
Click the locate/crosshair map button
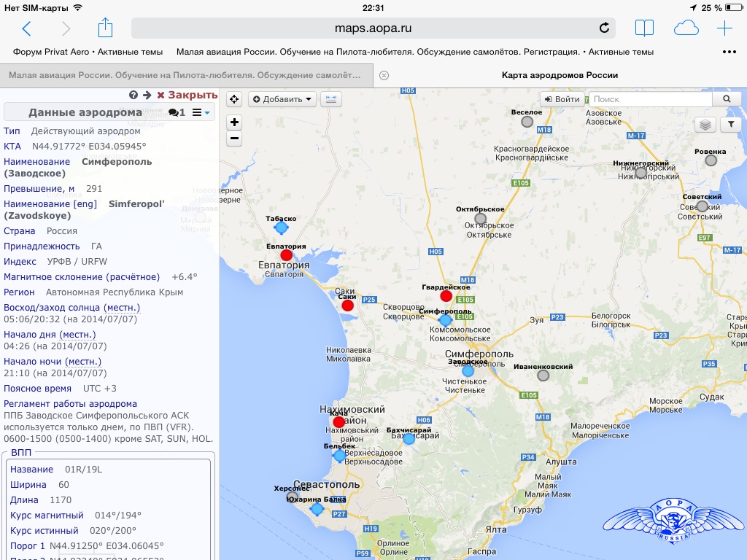click(x=234, y=99)
